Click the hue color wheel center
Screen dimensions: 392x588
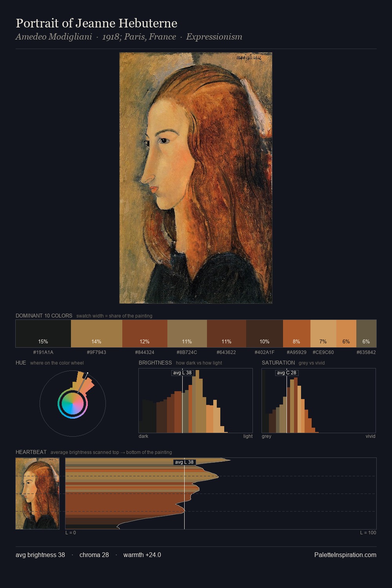coord(73,403)
